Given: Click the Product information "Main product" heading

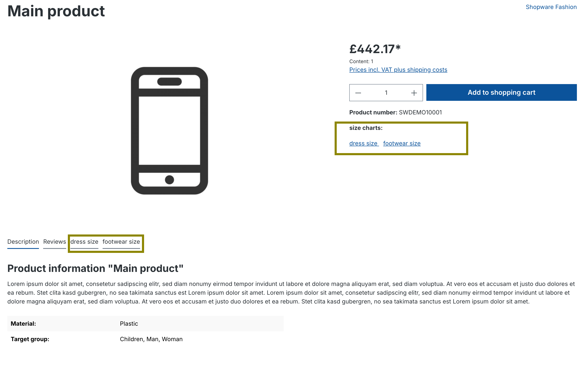Looking at the screenshot, I should point(95,268).
